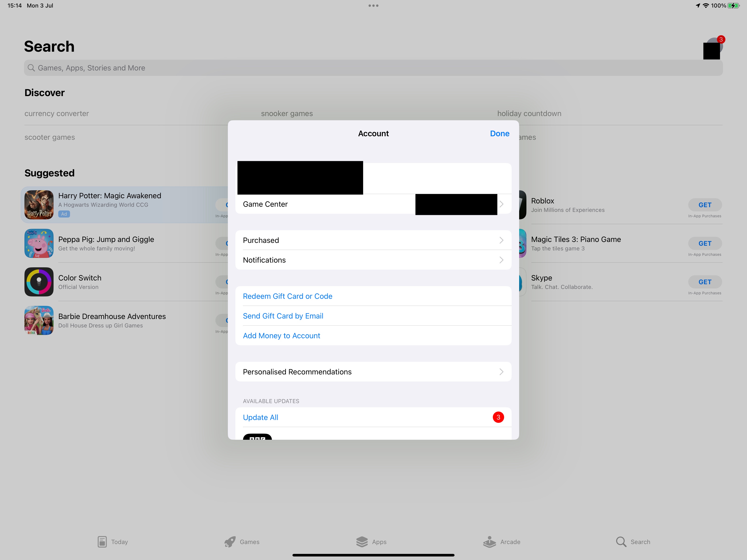
Task: Focus the Games, Apps, Stories search field
Action: pyautogui.click(x=373, y=68)
